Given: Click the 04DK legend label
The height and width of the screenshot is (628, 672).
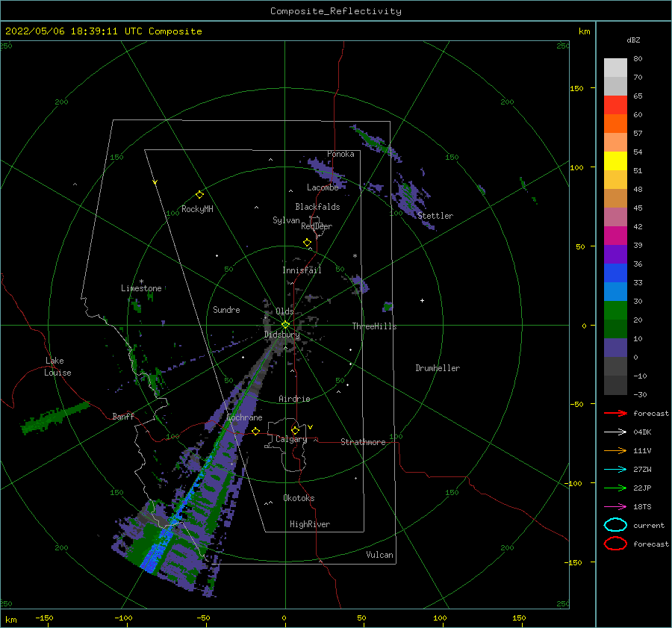Looking at the screenshot, I should pos(642,432).
